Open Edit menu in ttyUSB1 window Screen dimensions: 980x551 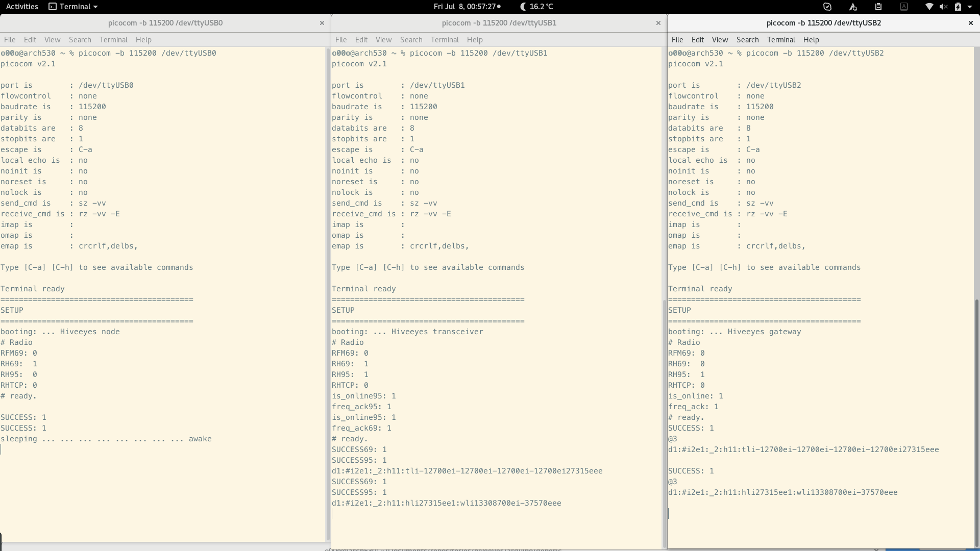coord(361,40)
